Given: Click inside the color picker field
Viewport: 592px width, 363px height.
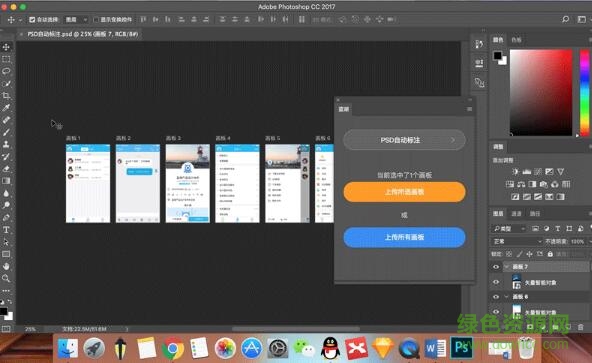Looking at the screenshot, I should [541, 92].
